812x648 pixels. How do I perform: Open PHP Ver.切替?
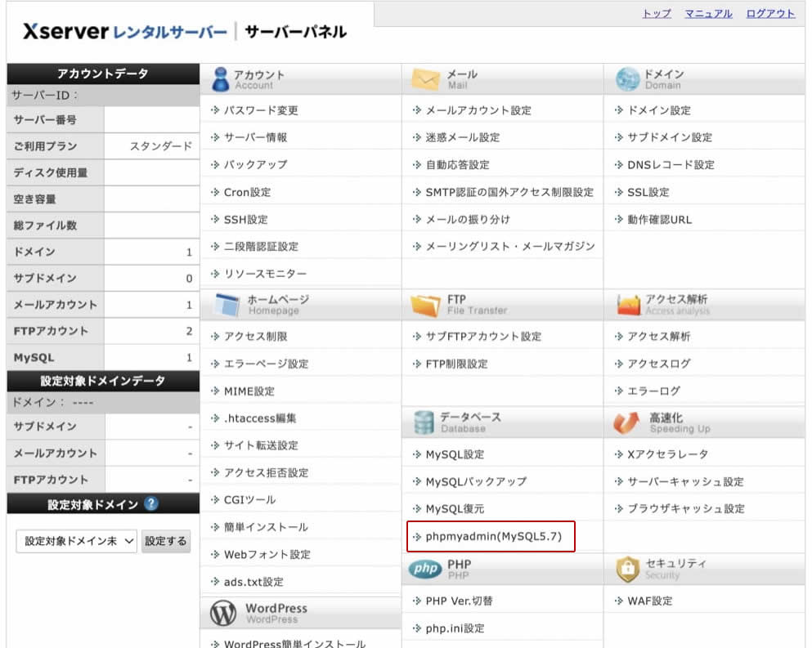459,601
